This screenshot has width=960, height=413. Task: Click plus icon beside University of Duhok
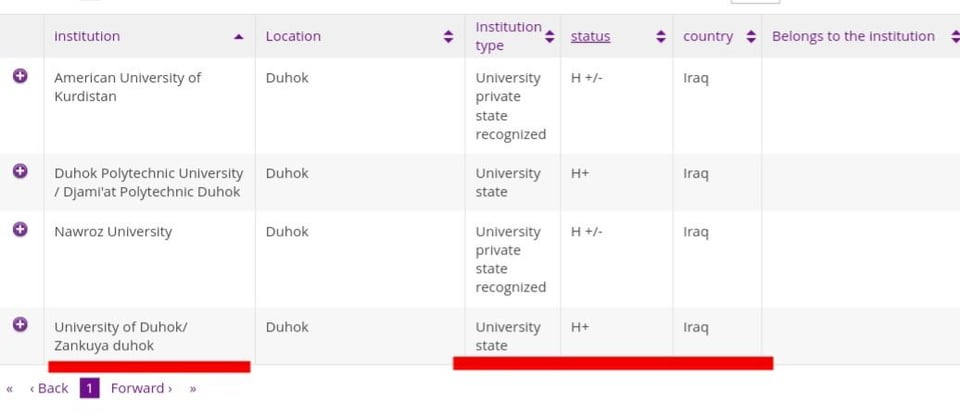[x=20, y=324]
